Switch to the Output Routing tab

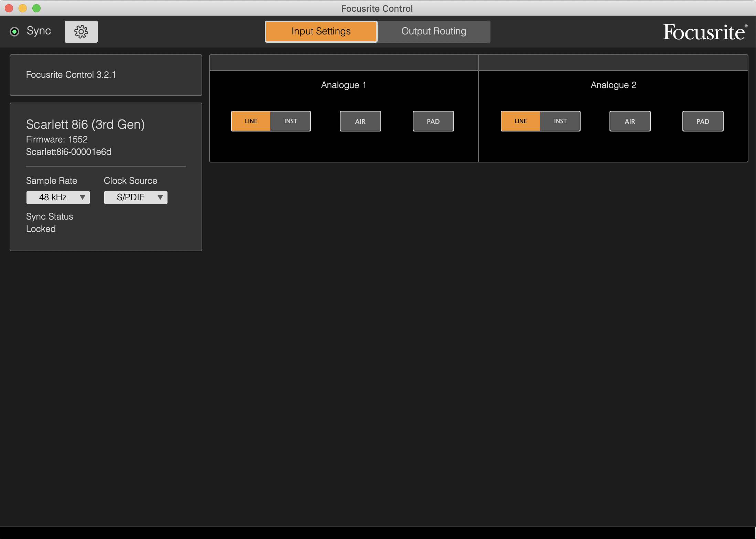coord(434,31)
